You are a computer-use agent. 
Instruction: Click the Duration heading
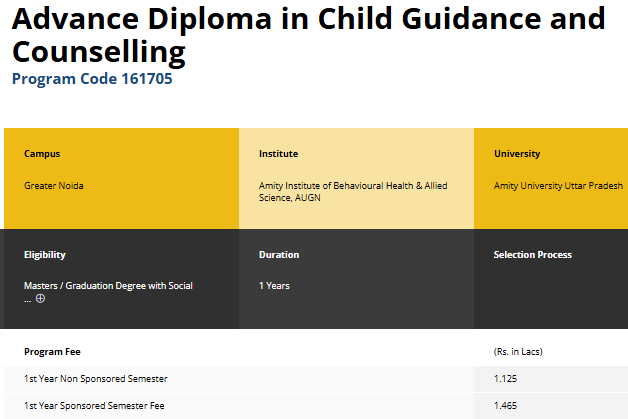tap(279, 255)
